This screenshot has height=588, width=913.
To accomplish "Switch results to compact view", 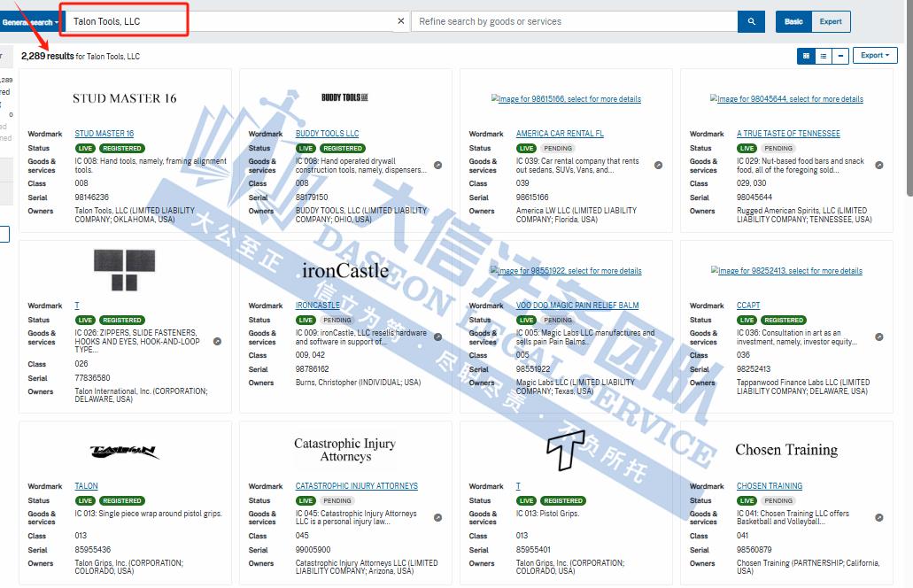I will pos(840,56).
